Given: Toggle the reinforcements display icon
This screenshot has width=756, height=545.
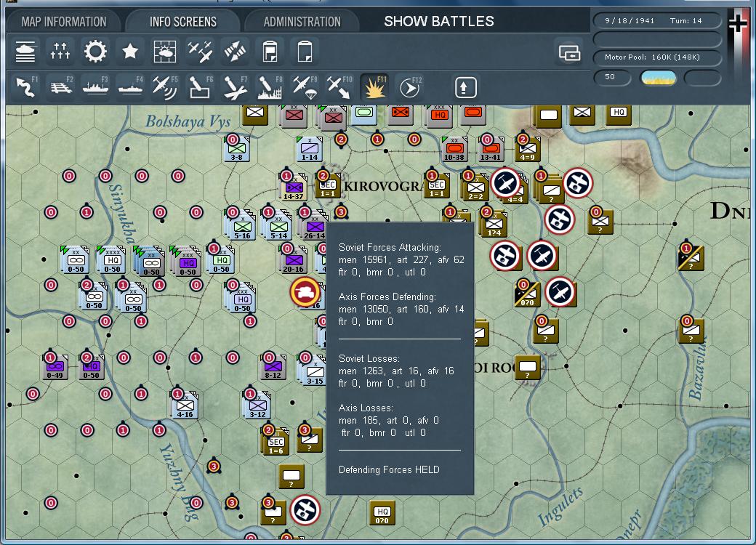Looking at the screenshot, I should (x=60, y=52).
